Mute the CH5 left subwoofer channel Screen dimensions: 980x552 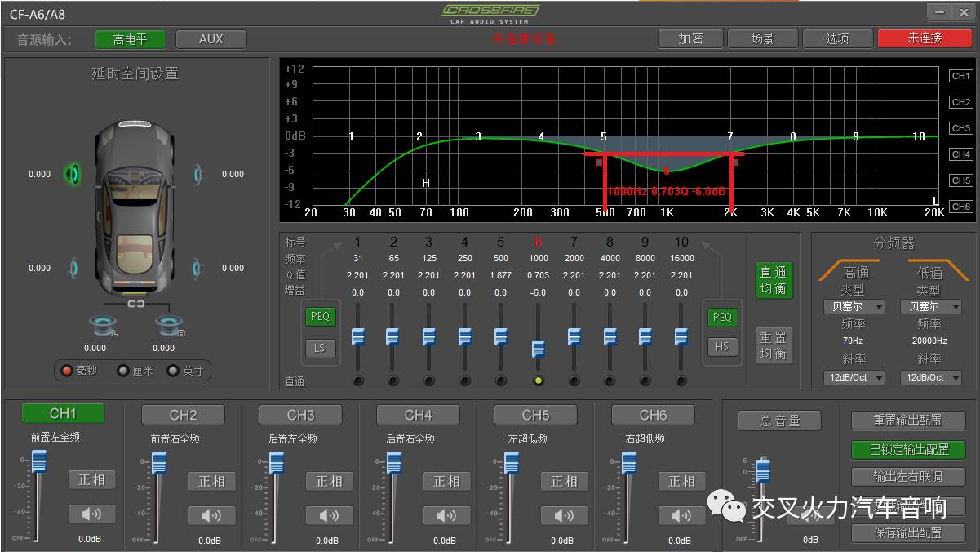point(564,515)
